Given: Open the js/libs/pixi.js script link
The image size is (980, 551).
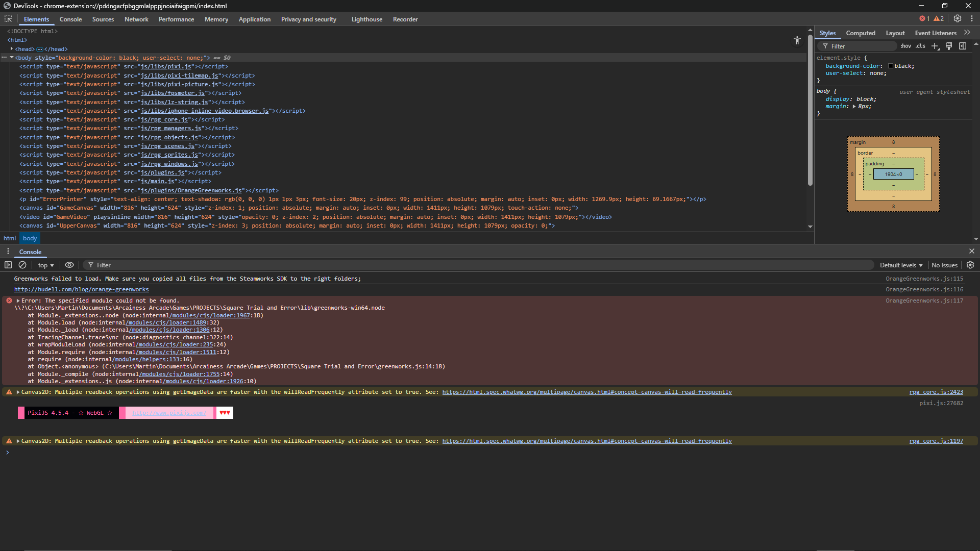Looking at the screenshot, I should pos(166,67).
